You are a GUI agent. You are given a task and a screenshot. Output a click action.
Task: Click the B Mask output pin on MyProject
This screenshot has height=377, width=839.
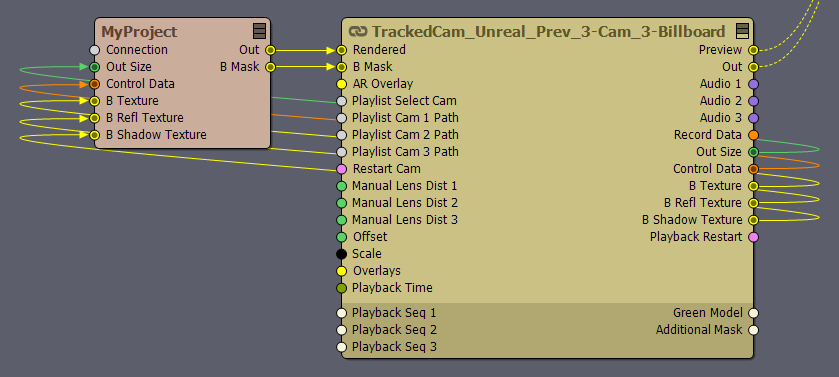(x=270, y=67)
